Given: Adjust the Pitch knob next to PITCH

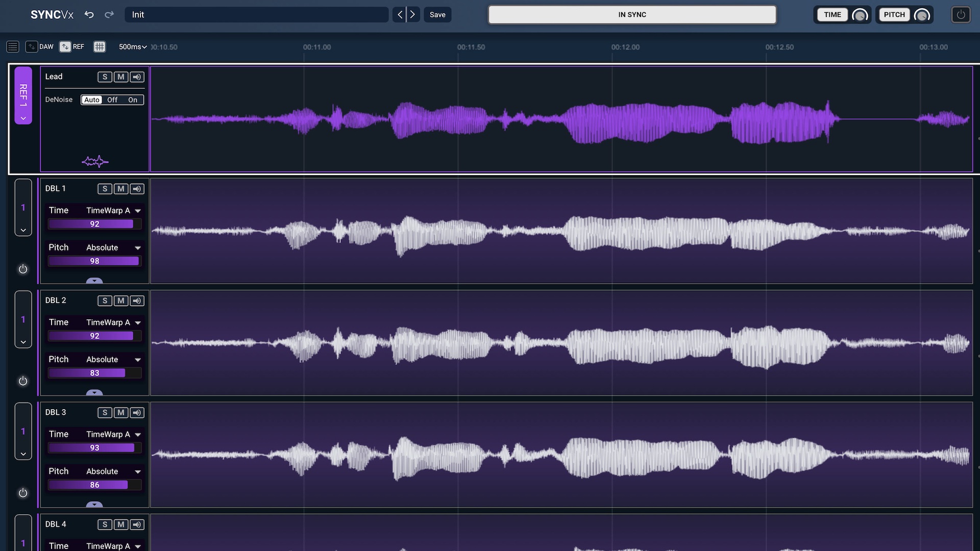Looking at the screenshot, I should pos(922,15).
